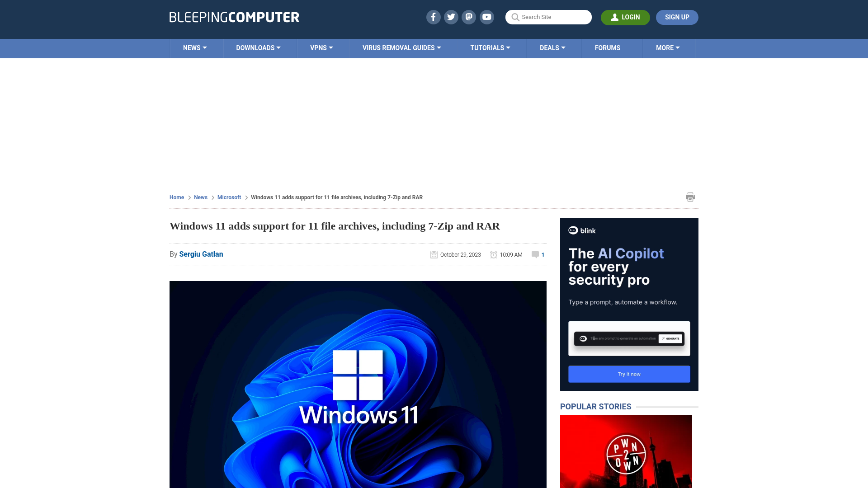Click the Pwn2Own popular story thumbnail
The image size is (868, 488).
[626, 452]
